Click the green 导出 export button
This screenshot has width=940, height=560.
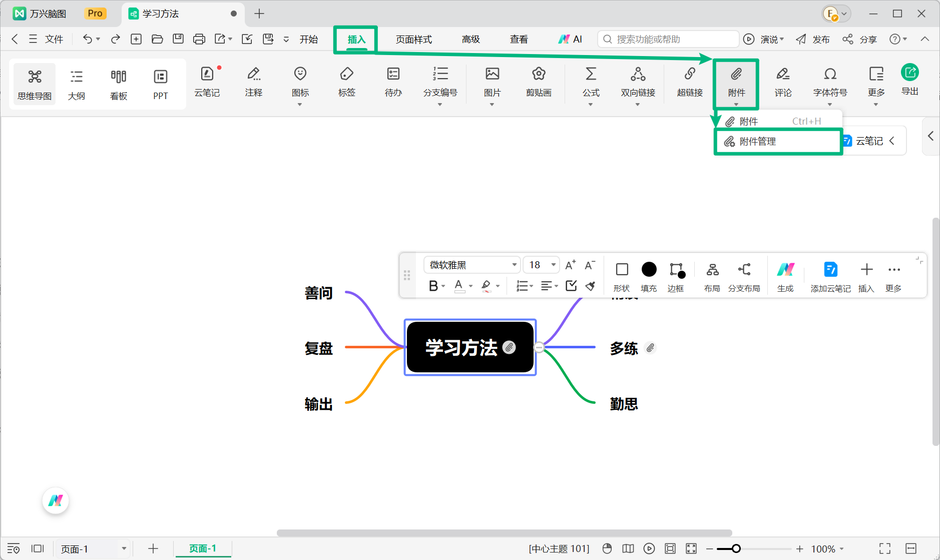coord(910,79)
